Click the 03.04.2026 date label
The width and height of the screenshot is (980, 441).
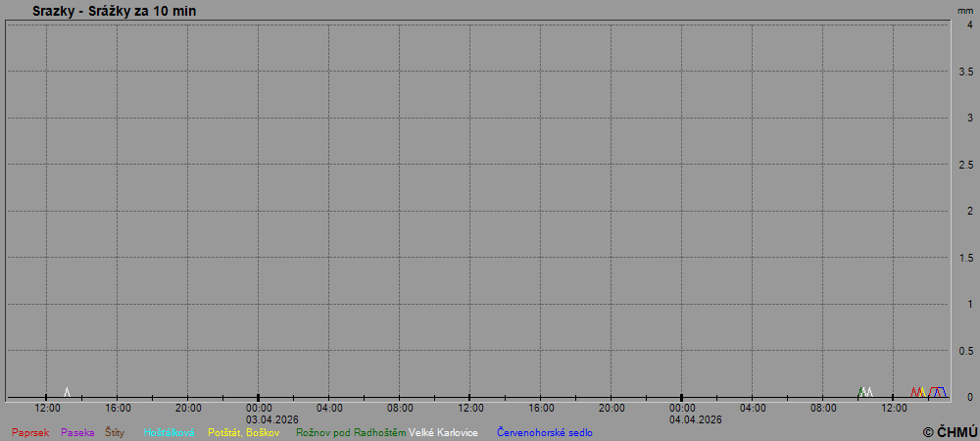tap(272, 419)
